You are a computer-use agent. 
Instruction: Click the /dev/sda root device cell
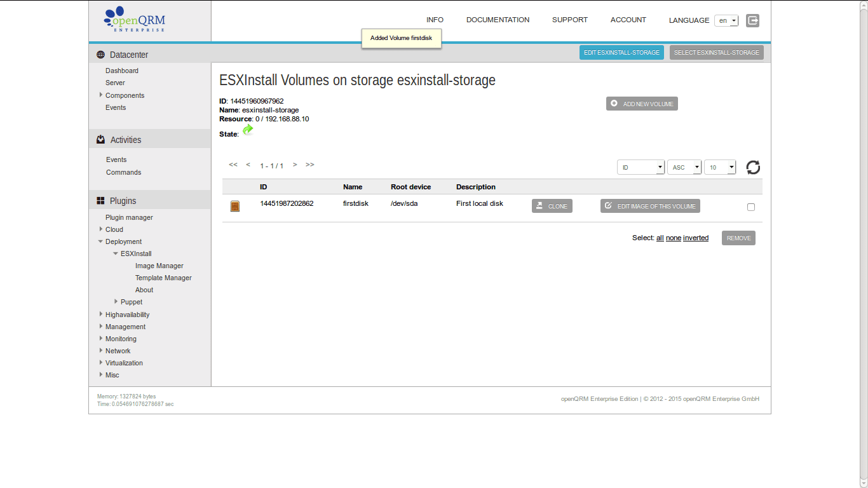click(x=404, y=203)
